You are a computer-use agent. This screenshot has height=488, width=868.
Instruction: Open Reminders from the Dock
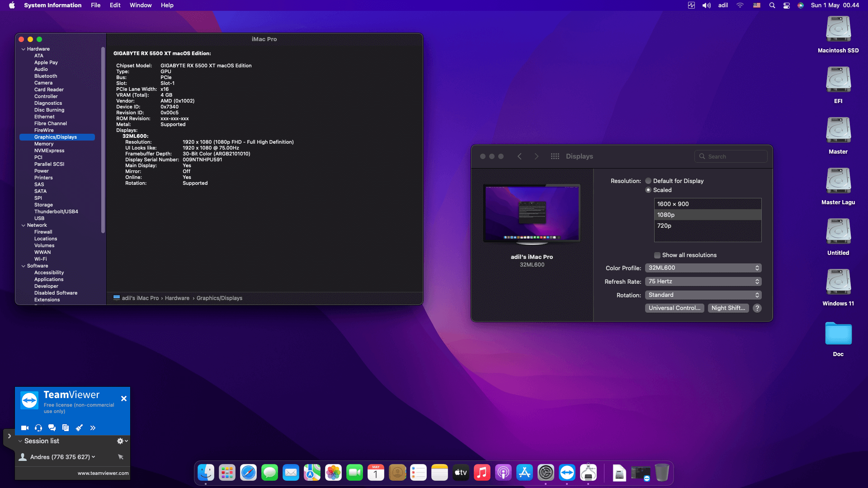(x=418, y=473)
